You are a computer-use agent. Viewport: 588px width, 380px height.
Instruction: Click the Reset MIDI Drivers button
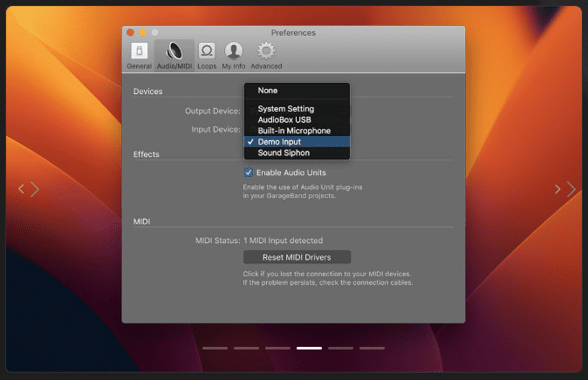297,257
